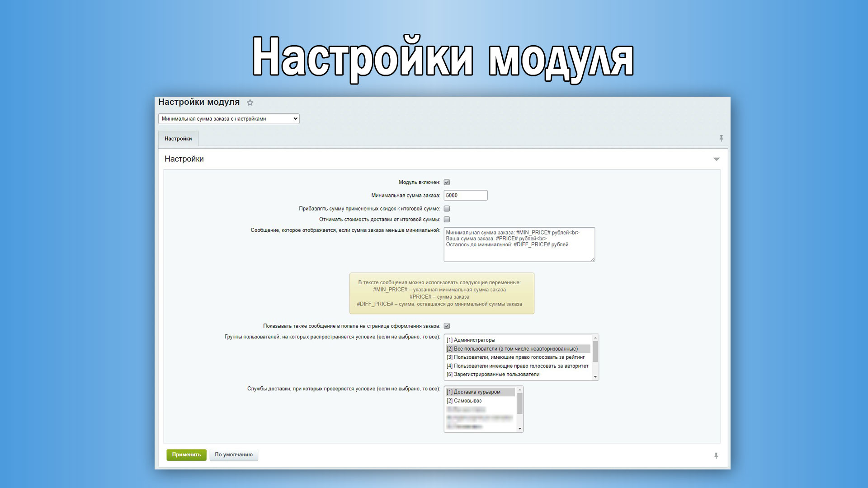Viewport: 868px width, 488px height.
Task: Toggle the 'Модуль включен' checkbox
Action: tap(447, 182)
